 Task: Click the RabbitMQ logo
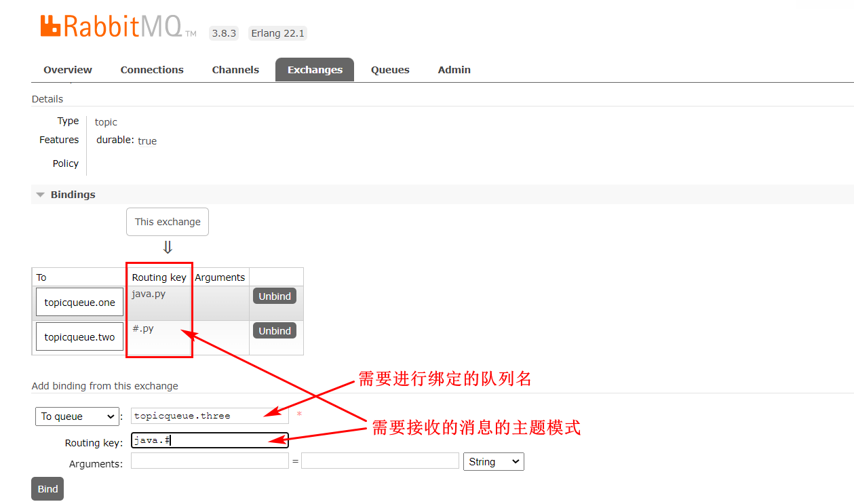coord(119,27)
